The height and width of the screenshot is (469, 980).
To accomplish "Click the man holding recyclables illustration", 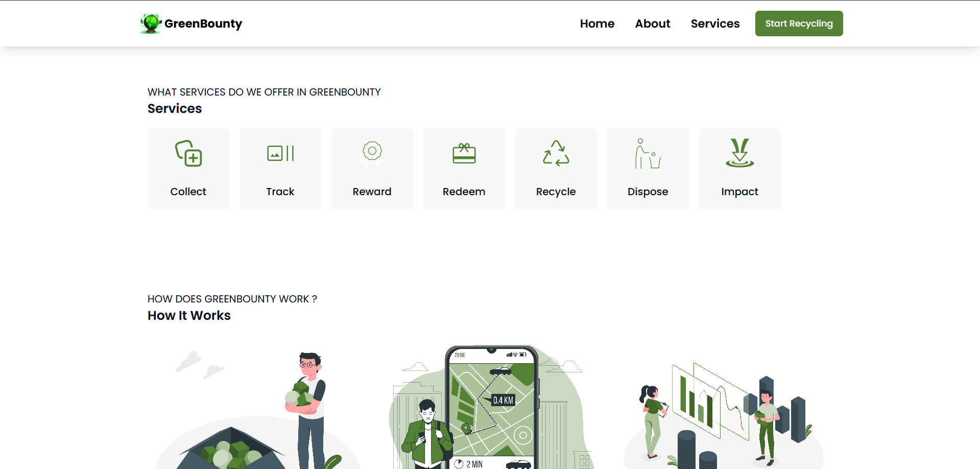I will point(258,410).
